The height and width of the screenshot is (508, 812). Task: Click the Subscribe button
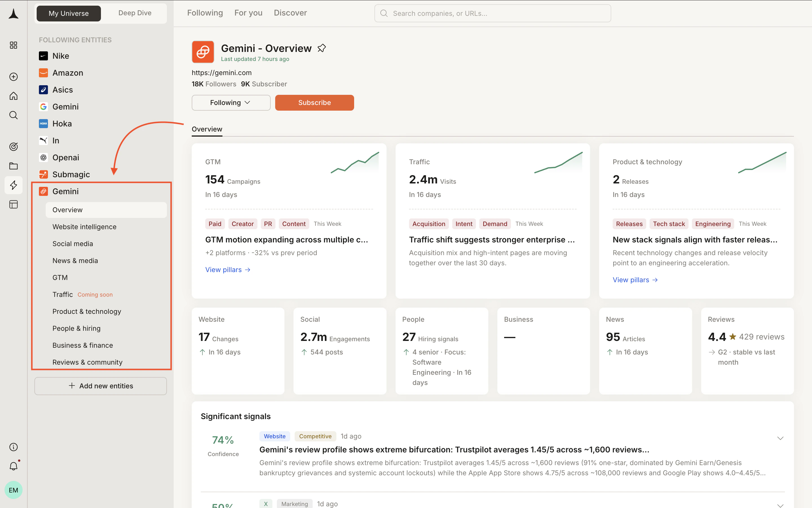click(314, 103)
